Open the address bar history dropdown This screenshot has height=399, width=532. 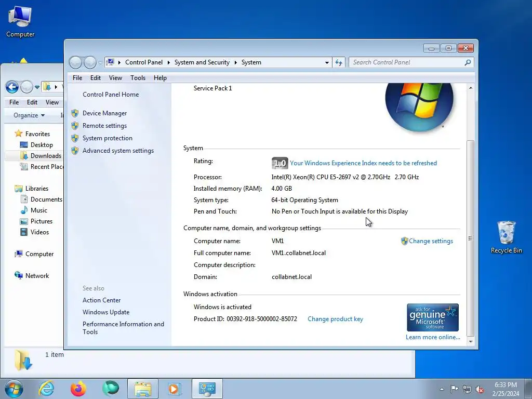[x=327, y=62]
